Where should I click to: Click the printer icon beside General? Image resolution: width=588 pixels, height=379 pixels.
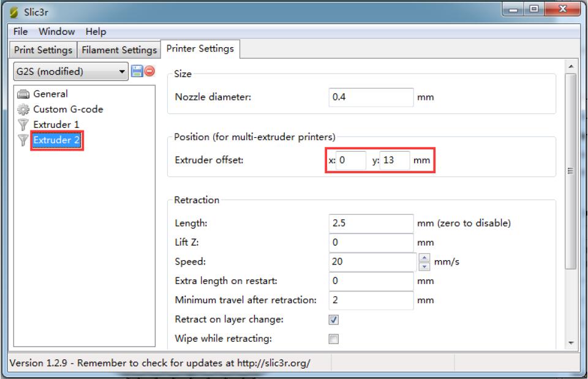coord(23,94)
